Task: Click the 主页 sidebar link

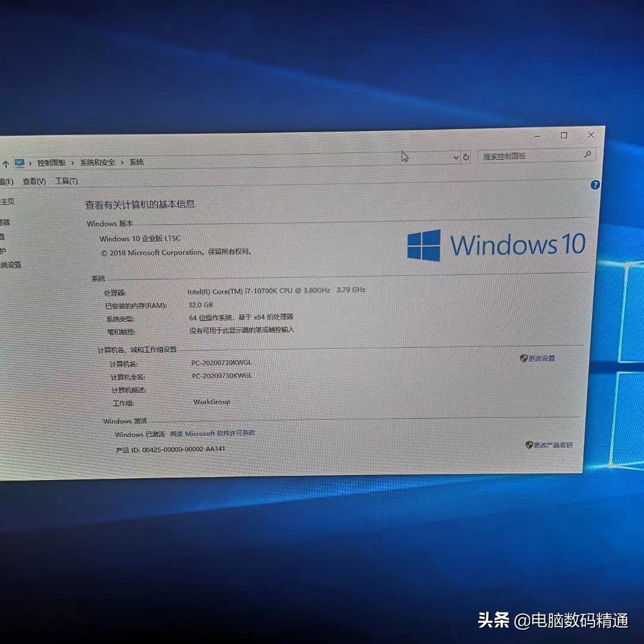Action: click(x=7, y=202)
